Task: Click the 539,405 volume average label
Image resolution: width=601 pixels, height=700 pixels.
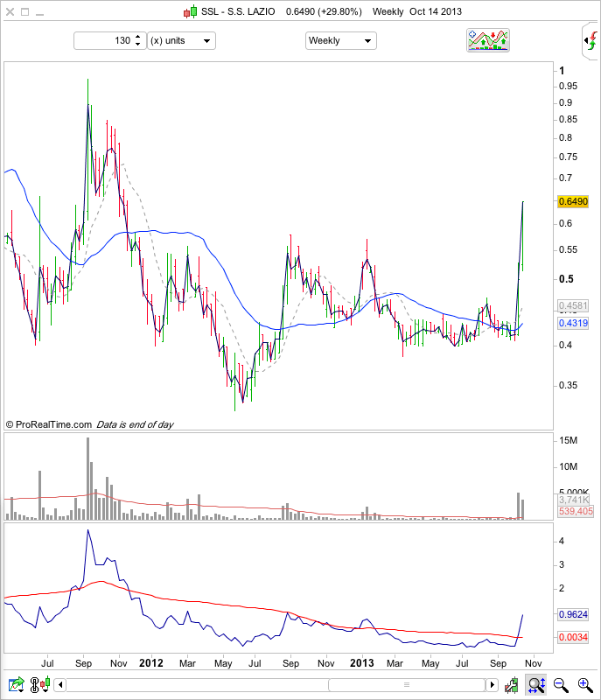Action: tap(576, 512)
